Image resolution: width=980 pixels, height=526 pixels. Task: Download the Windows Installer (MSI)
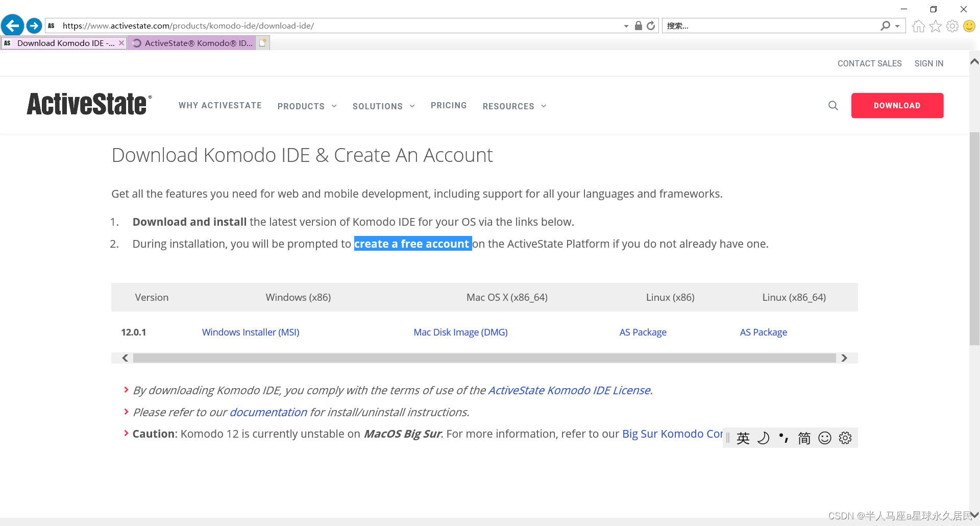pyautogui.click(x=251, y=332)
